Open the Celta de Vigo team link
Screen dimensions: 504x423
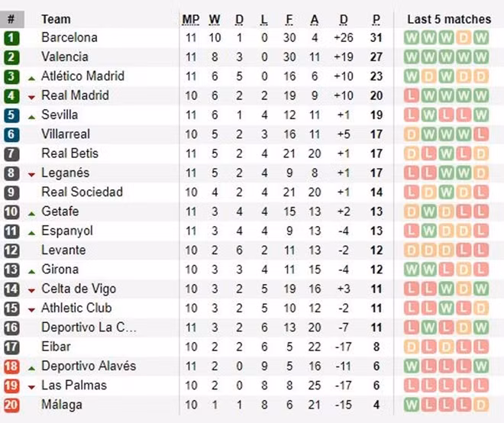pyautogui.click(x=79, y=289)
